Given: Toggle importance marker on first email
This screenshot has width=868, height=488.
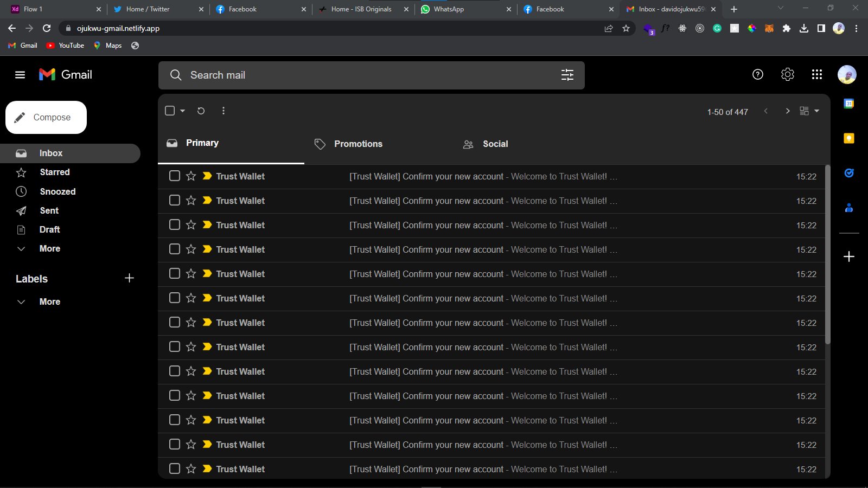Looking at the screenshot, I should [207, 176].
